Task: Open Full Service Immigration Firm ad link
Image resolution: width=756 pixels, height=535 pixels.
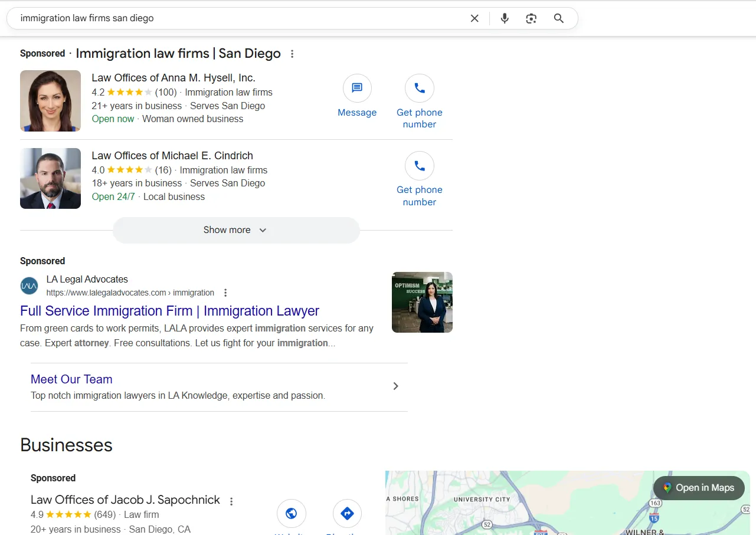Action: pyautogui.click(x=169, y=311)
